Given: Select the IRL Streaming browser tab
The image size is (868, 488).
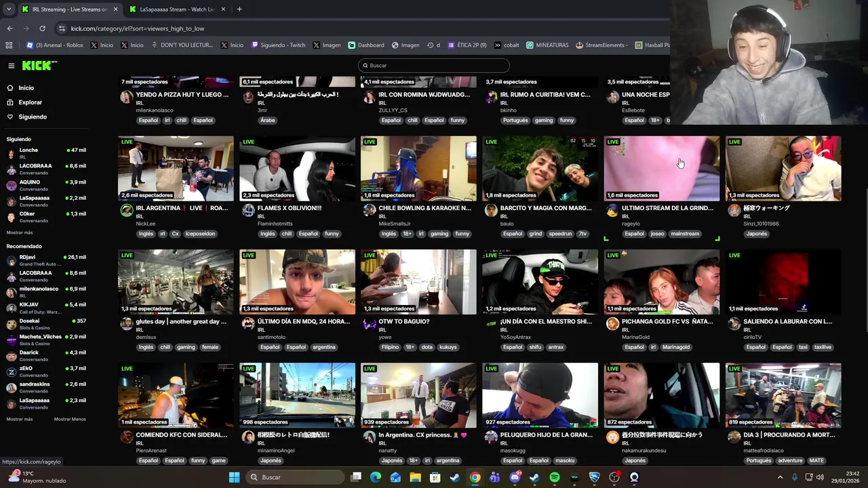Looking at the screenshot, I should click(70, 9).
